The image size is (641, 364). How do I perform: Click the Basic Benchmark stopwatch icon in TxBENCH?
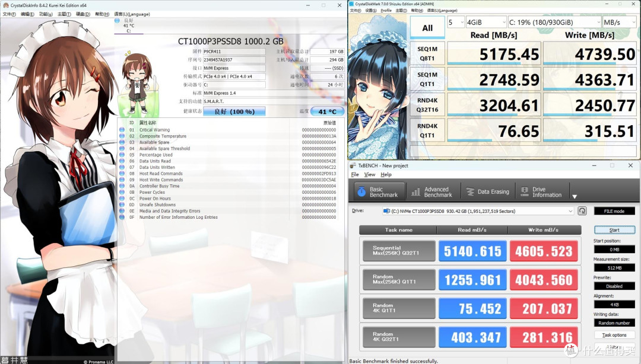click(361, 191)
